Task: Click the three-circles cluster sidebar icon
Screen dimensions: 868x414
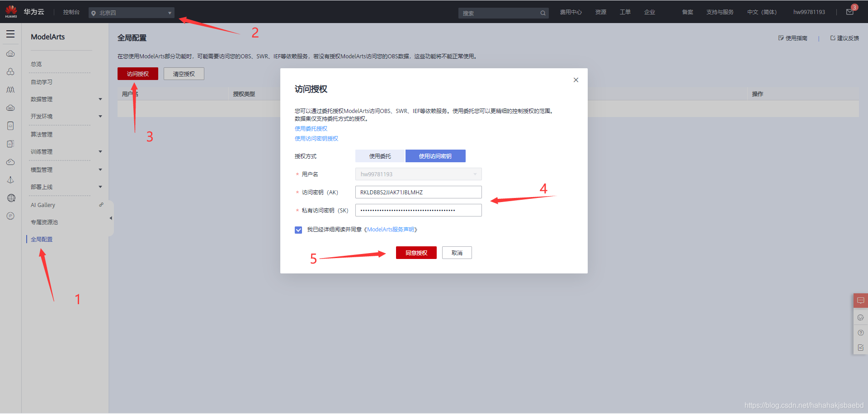Action: tap(10, 72)
